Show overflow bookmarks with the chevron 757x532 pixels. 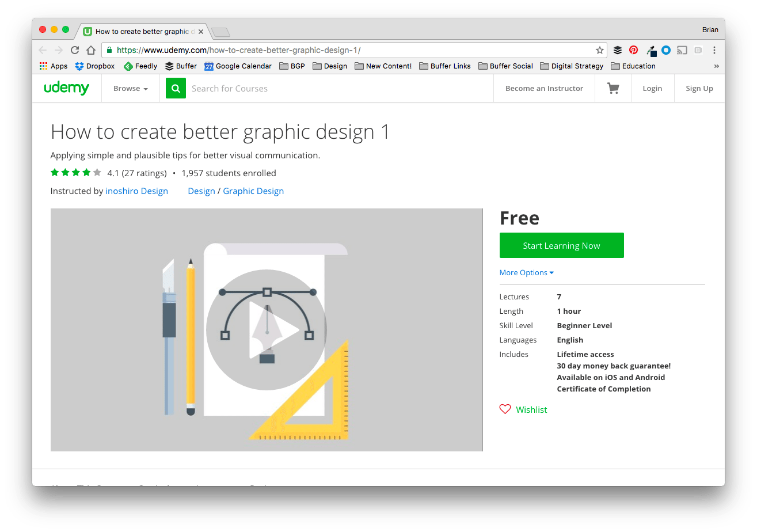(x=717, y=66)
